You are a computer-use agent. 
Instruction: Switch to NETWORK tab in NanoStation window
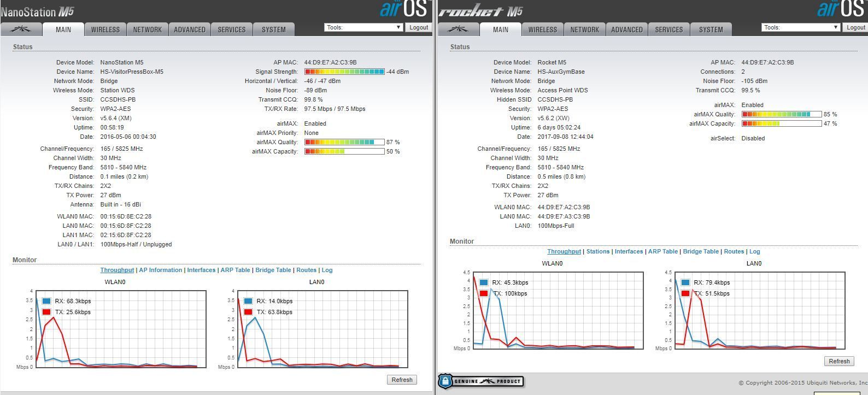click(x=148, y=30)
